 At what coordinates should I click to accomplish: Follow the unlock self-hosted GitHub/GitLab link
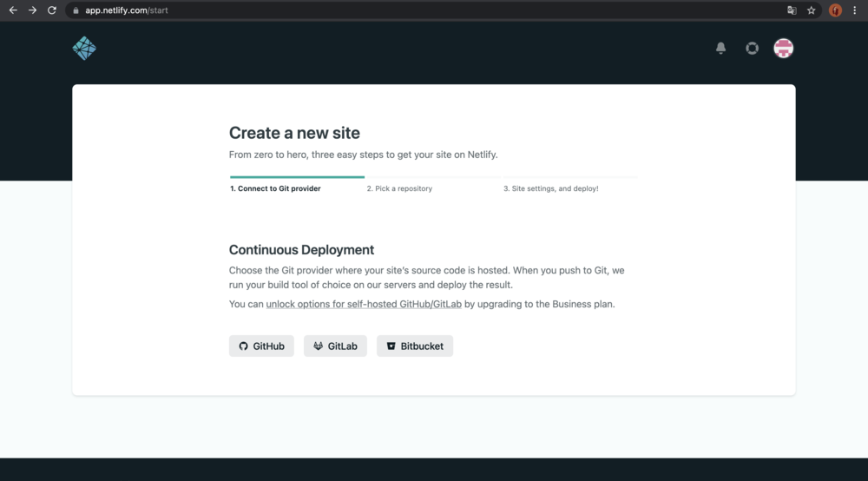coord(364,305)
